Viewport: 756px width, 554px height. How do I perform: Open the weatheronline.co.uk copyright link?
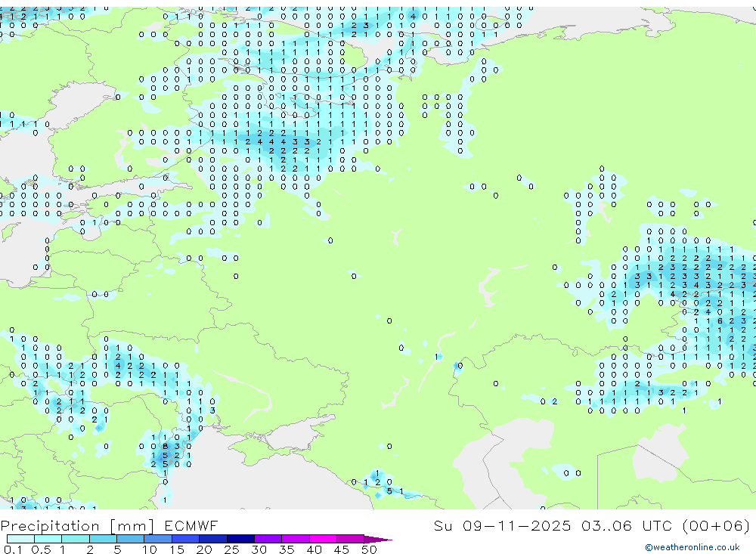click(692, 547)
